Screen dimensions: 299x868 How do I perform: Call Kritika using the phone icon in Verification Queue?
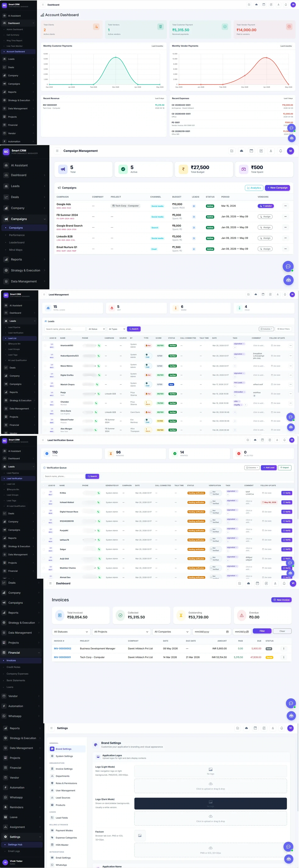click(x=99, y=493)
